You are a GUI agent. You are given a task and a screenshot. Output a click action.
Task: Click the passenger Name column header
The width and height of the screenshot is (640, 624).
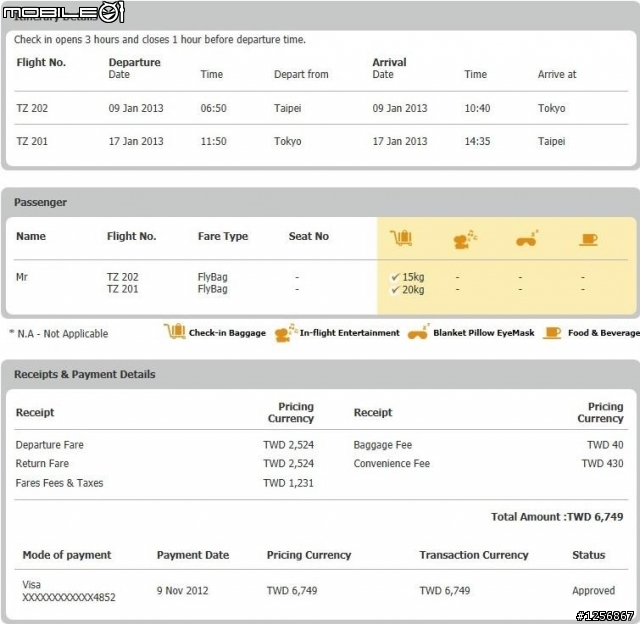(x=31, y=236)
